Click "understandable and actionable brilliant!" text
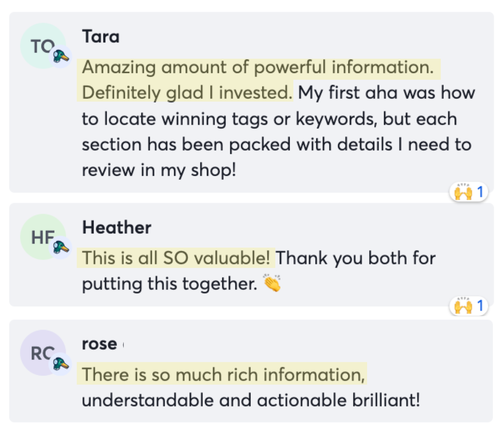Image resolution: width=504 pixels, height=432 pixels. 251,400
